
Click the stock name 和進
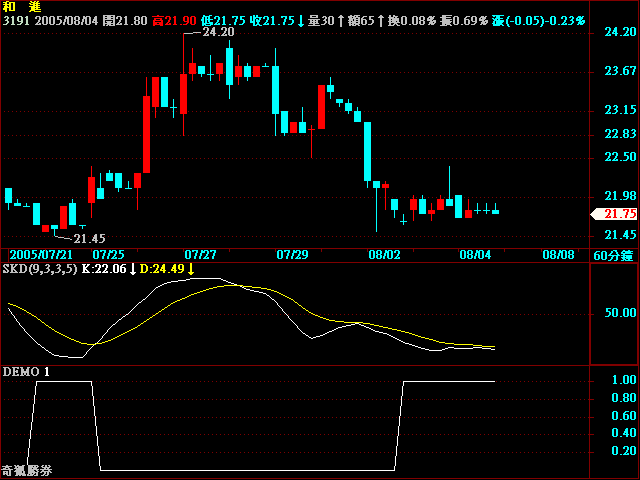[x=22, y=7]
